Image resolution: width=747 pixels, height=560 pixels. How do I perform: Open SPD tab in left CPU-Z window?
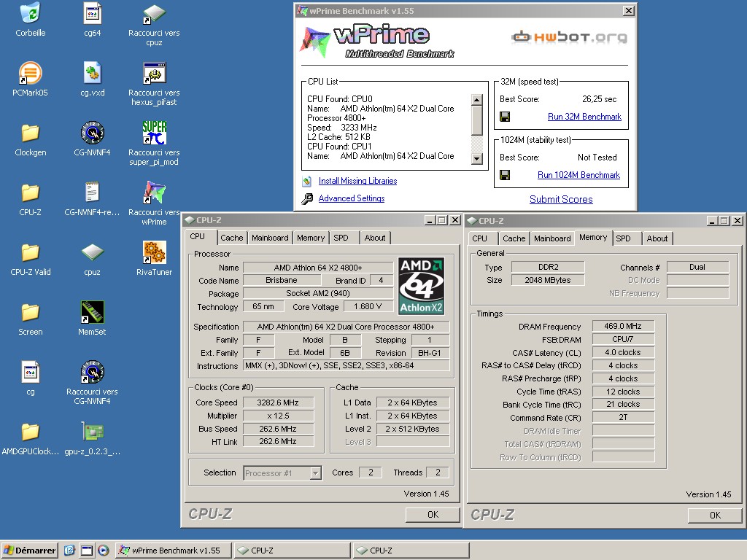(341, 238)
